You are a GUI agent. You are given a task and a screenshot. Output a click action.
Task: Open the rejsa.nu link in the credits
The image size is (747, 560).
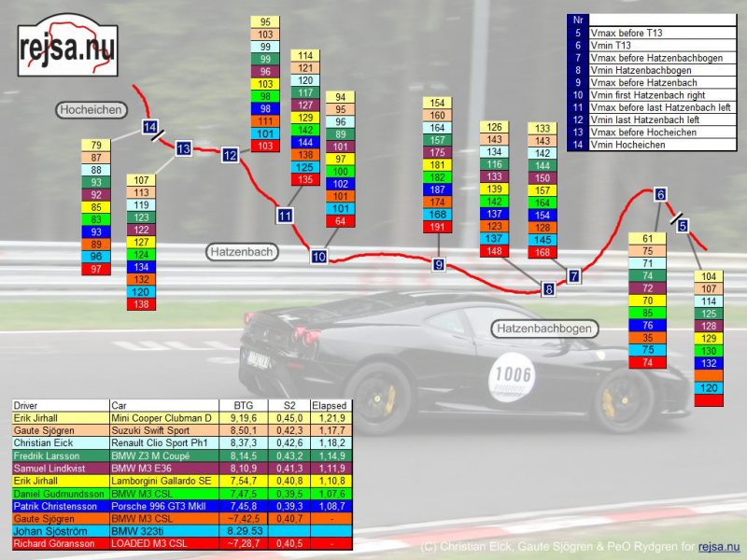click(719, 547)
